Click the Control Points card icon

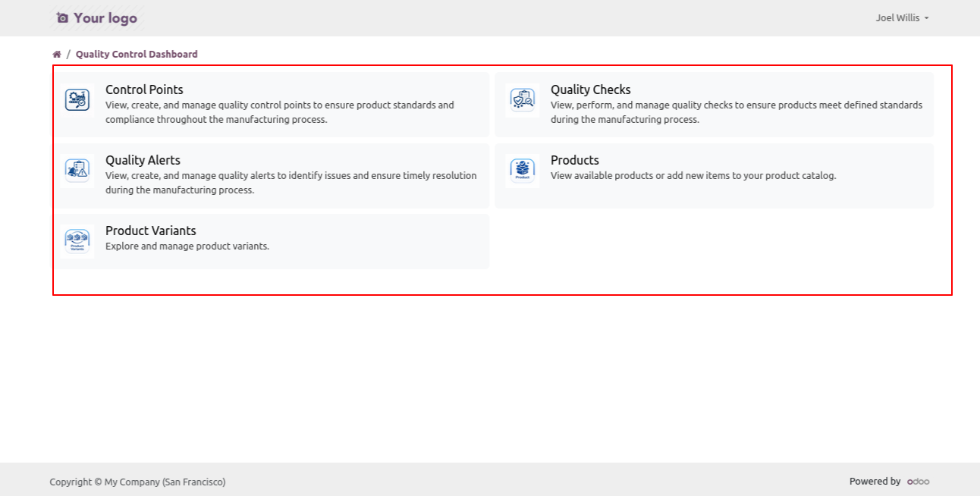point(77,100)
